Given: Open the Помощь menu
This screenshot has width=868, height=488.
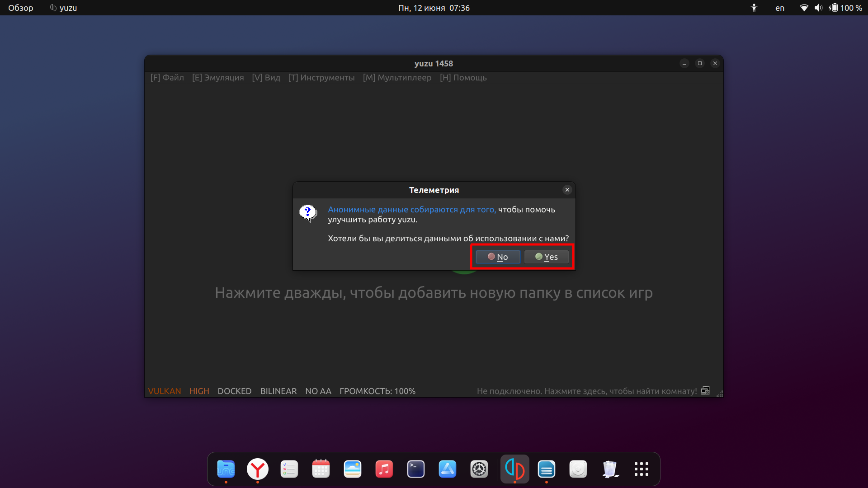Looking at the screenshot, I should pyautogui.click(x=463, y=78).
